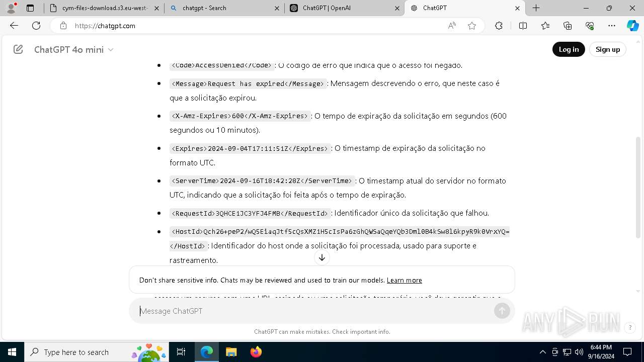Viewport: 644px width, 362px height.
Task: Open the notification center icon
Action: pyautogui.click(x=627, y=352)
